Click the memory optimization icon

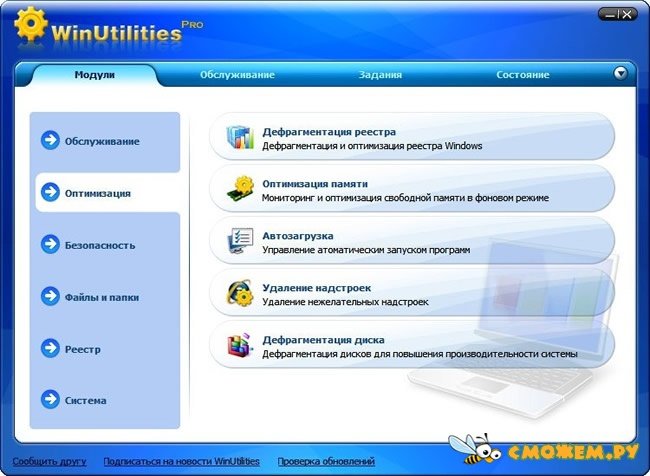click(241, 189)
